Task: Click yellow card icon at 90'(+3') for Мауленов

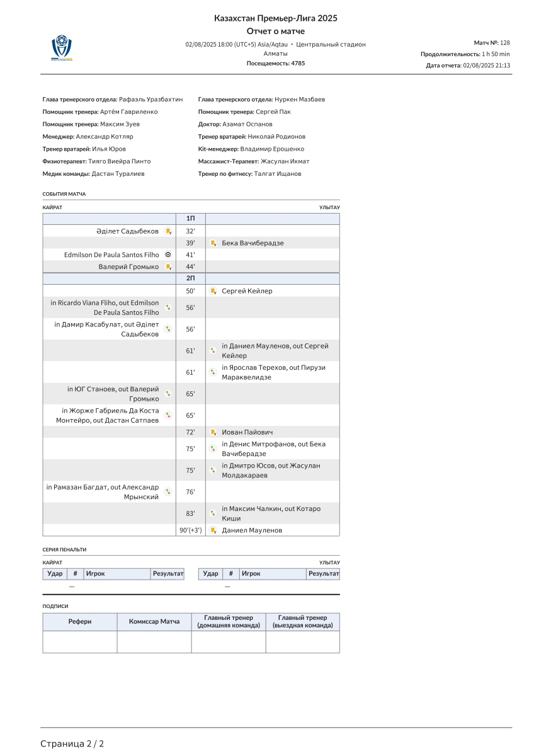Action: click(x=213, y=530)
